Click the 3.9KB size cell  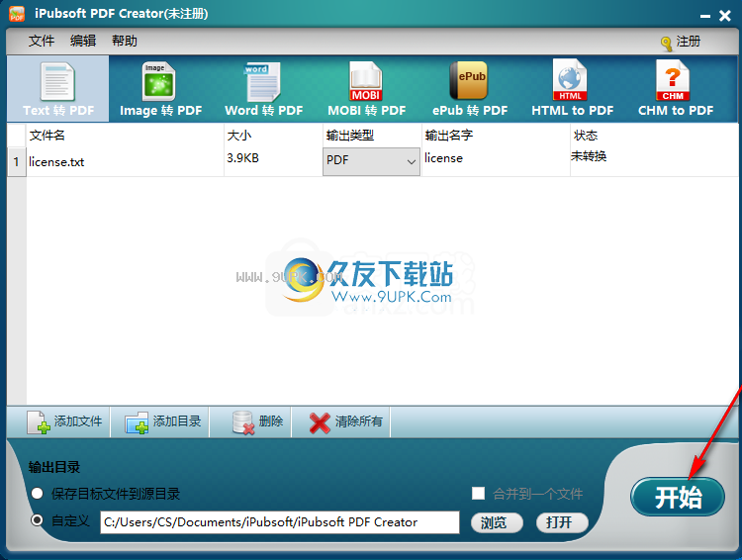tap(273, 161)
